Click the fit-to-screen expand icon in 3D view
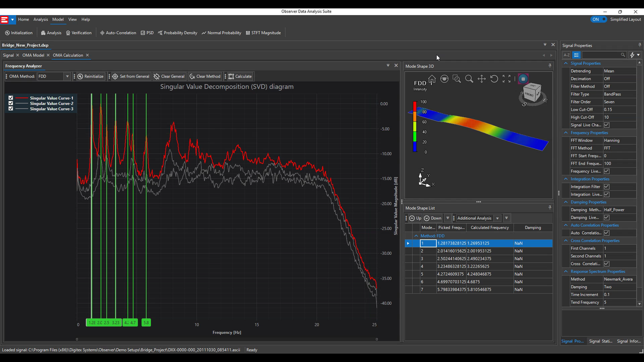This screenshot has height=362, width=644. pos(507,79)
